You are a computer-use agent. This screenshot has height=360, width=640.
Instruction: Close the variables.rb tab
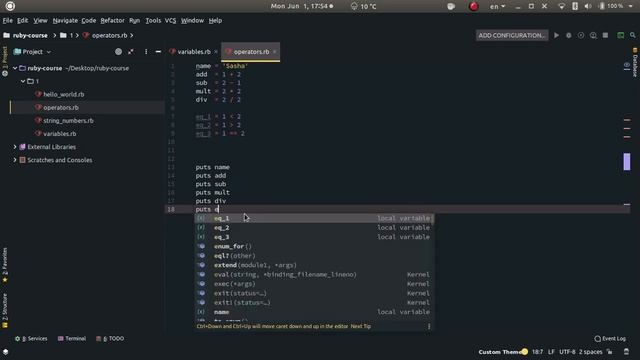pos(216,52)
